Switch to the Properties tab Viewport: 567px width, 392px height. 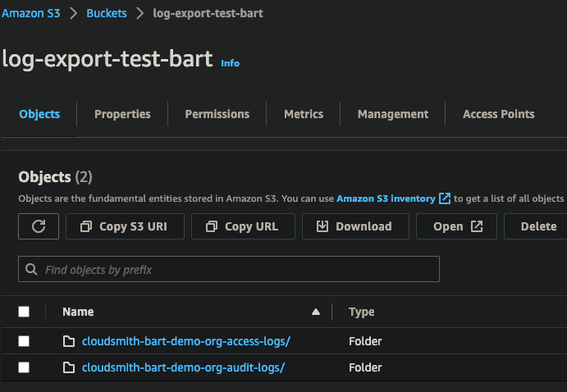(x=122, y=114)
